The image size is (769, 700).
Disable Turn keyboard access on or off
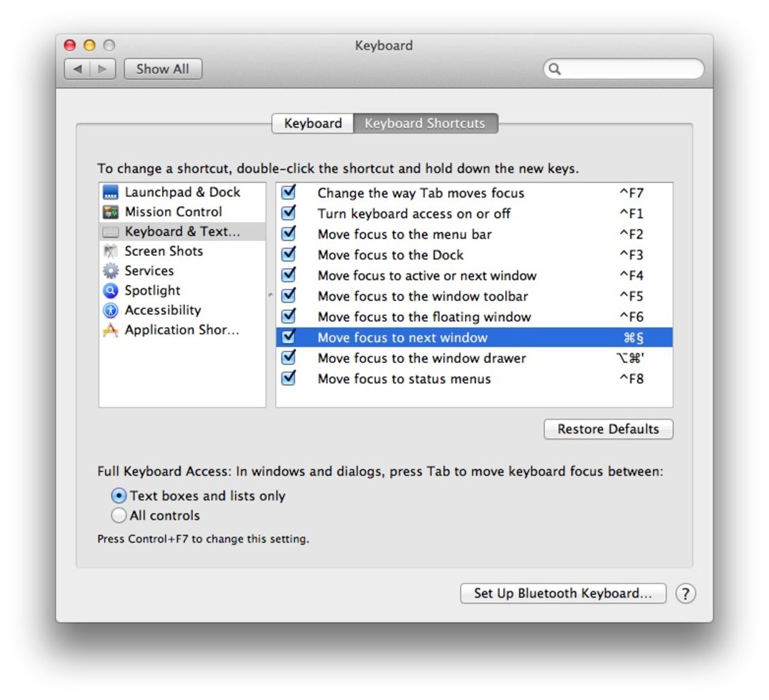point(289,213)
